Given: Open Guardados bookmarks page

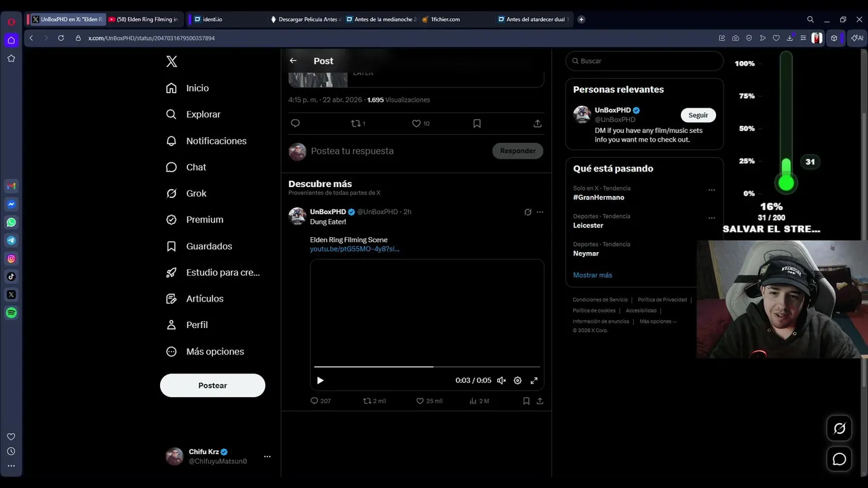Looking at the screenshot, I should point(199,246).
